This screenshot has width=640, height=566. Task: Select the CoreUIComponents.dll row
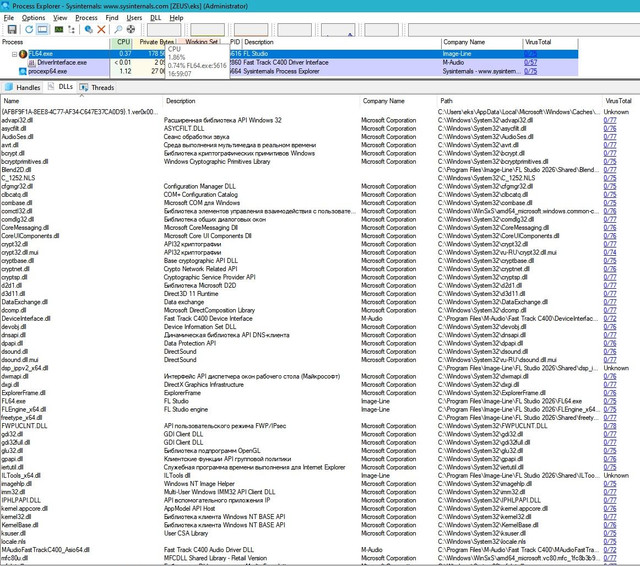tap(320, 236)
